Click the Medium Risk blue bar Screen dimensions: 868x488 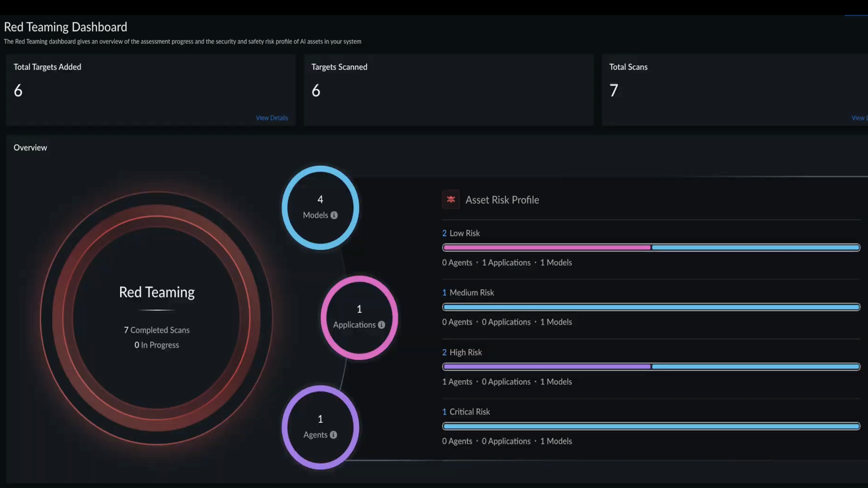pos(651,307)
